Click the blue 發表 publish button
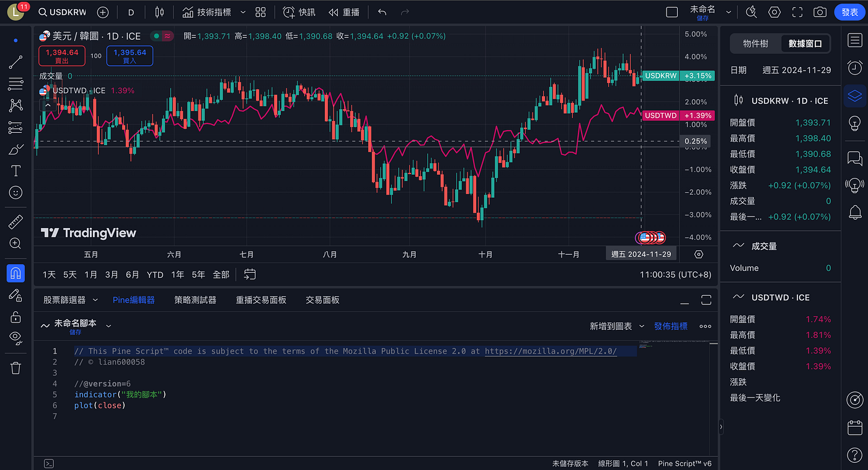 (849, 12)
